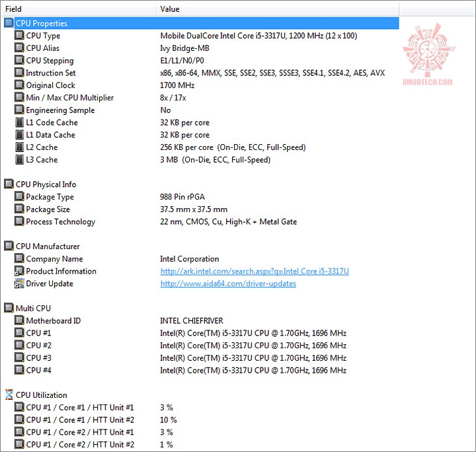Select the 'E1/L1/N0/P0' stepping value

[x=182, y=61]
